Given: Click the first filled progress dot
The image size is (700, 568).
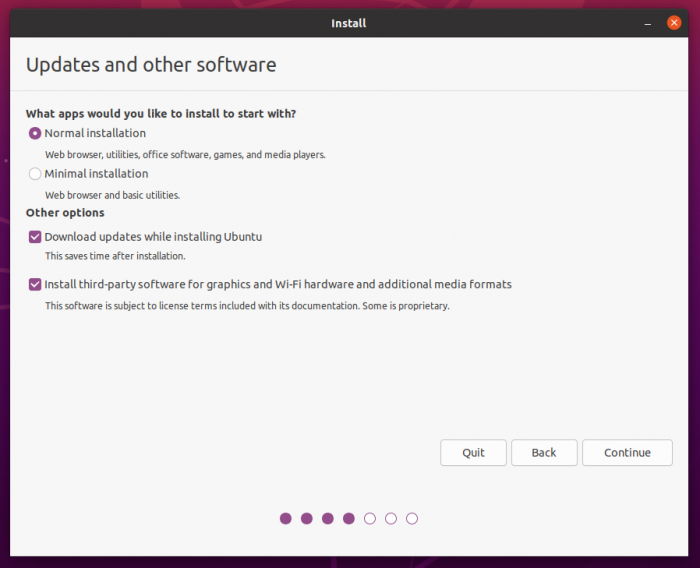Looking at the screenshot, I should tap(286, 518).
